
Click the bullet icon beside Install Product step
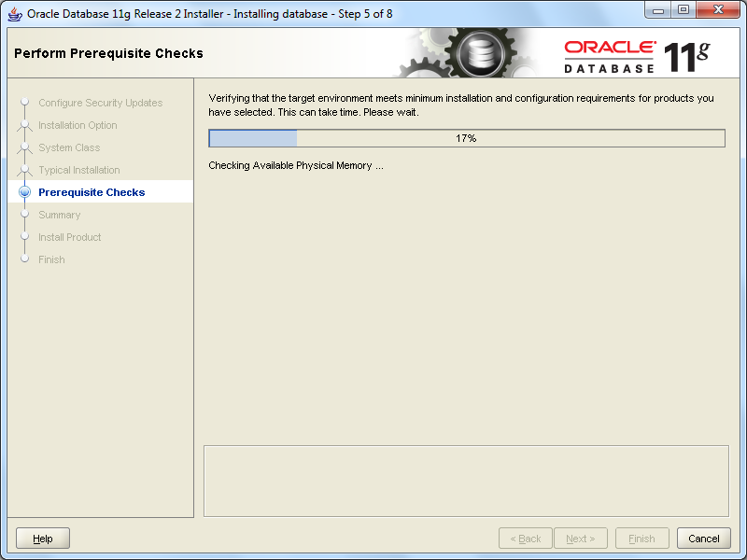coord(25,237)
